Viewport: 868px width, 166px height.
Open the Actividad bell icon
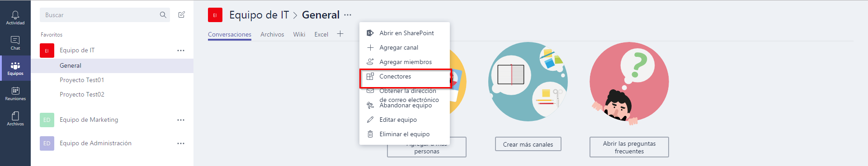[x=15, y=18]
